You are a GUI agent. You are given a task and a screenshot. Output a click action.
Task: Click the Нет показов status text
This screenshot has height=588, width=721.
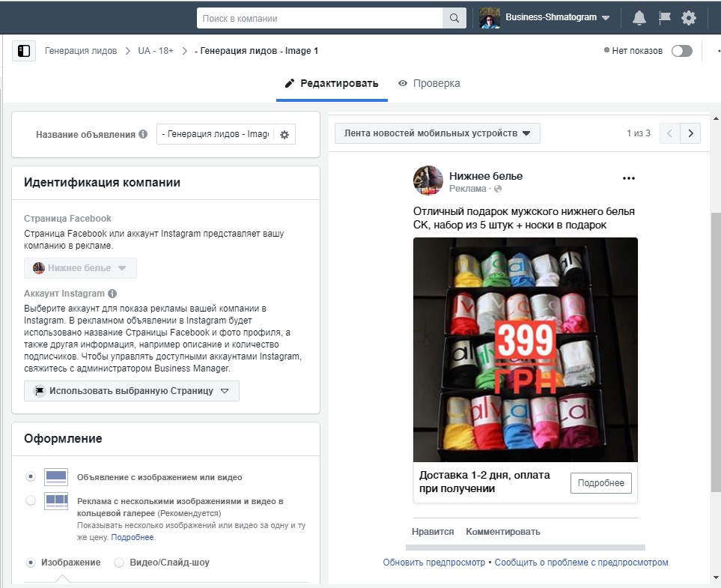637,51
